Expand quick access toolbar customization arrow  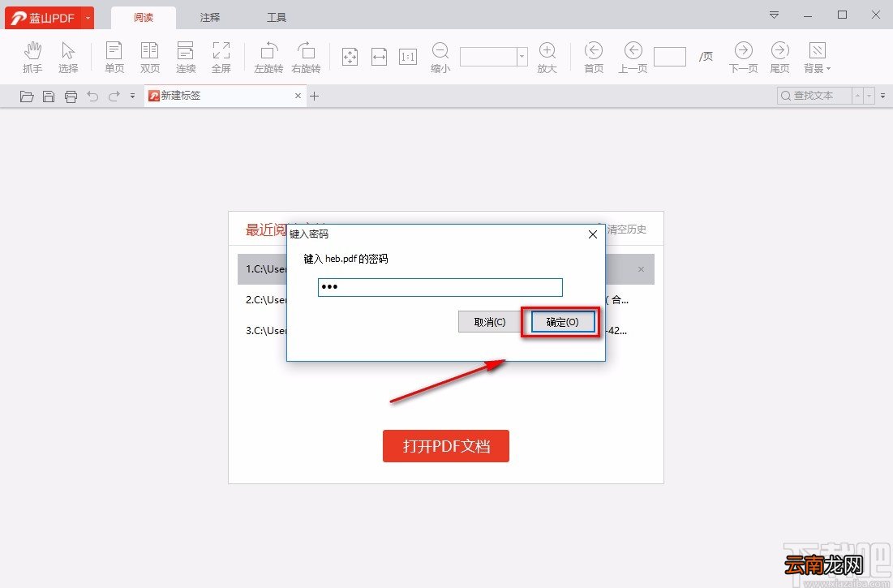pyautogui.click(x=132, y=97)
